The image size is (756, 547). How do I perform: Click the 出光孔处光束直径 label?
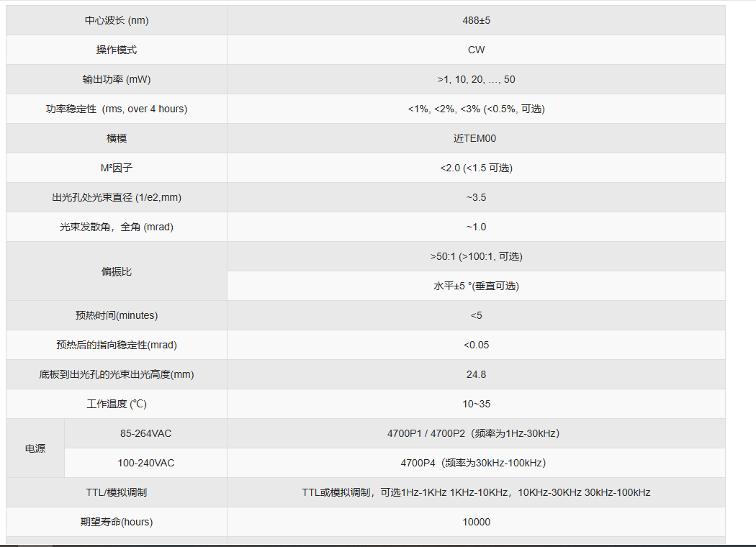tap(117, 197)
